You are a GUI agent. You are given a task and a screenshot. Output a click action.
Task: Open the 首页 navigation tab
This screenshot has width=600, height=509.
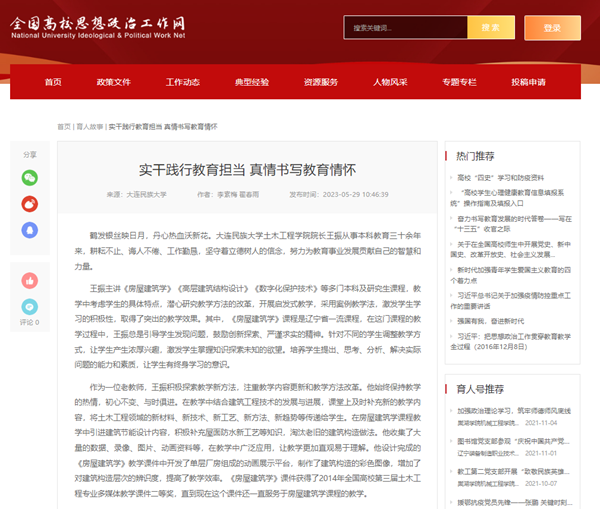click(x=53, y=82)
